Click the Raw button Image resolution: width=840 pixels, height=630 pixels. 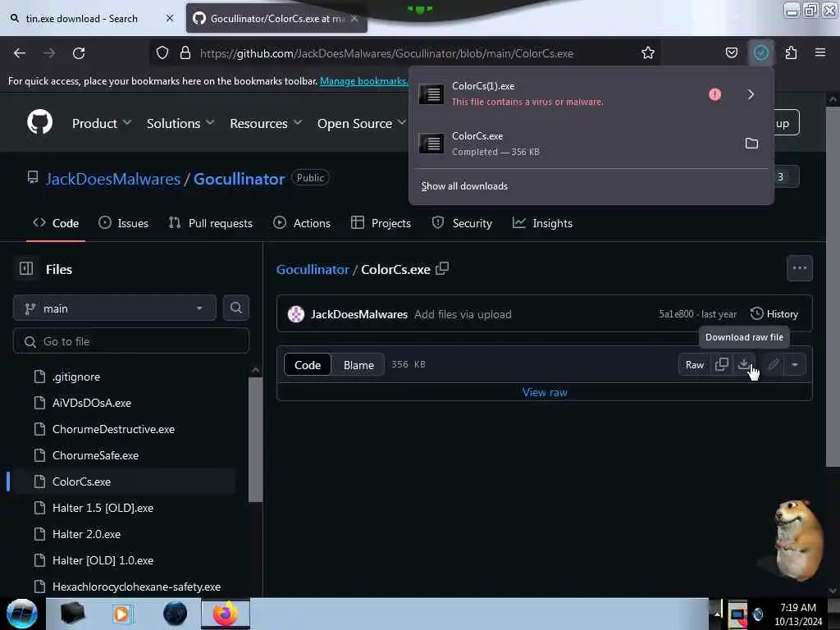coord(694,365)
